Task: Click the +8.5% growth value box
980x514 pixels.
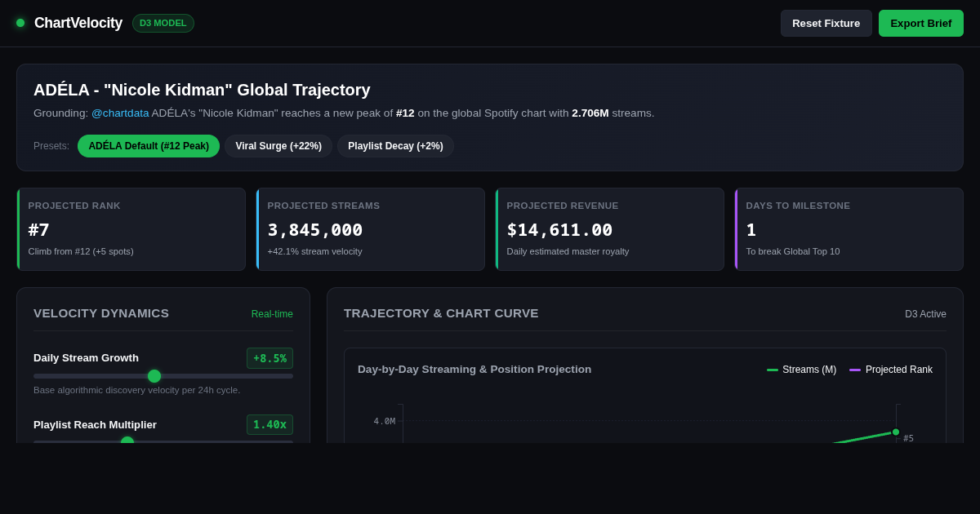Action: tap(269, 358)
